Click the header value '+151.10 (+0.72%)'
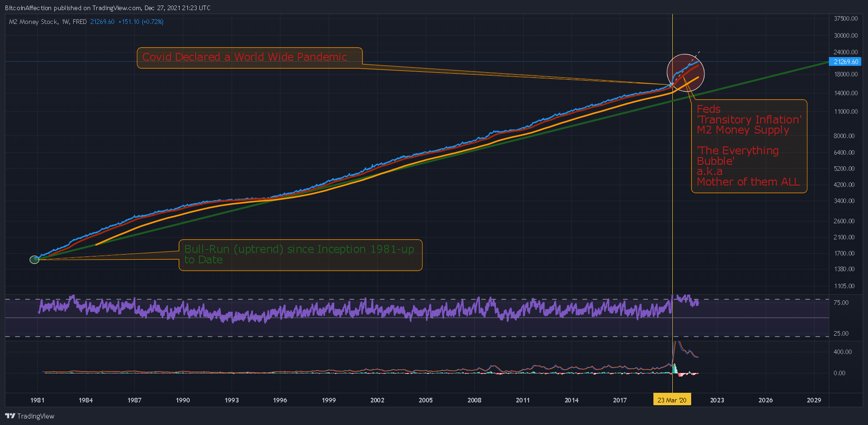The width and height of the screenshot is (868, 425). [141, 22]
